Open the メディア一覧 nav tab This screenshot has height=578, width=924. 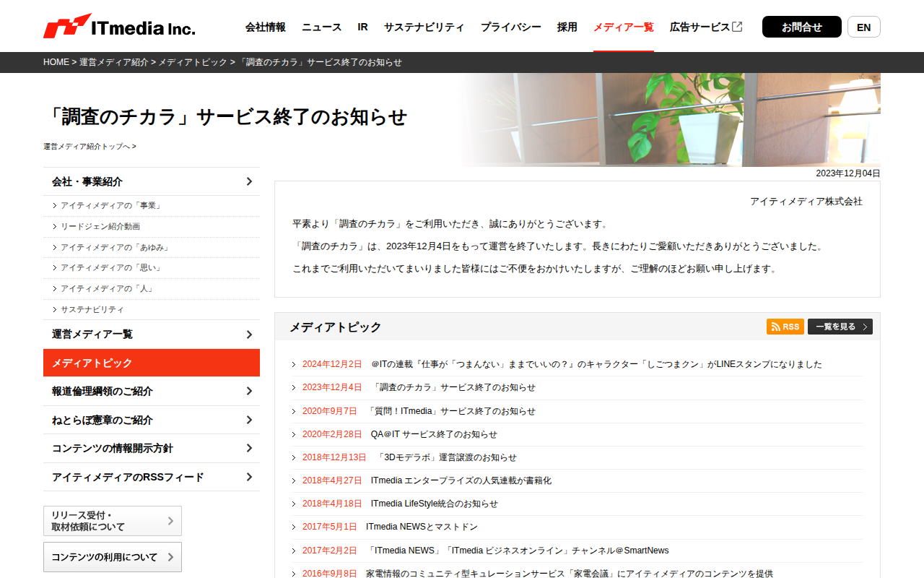(624, 27)
